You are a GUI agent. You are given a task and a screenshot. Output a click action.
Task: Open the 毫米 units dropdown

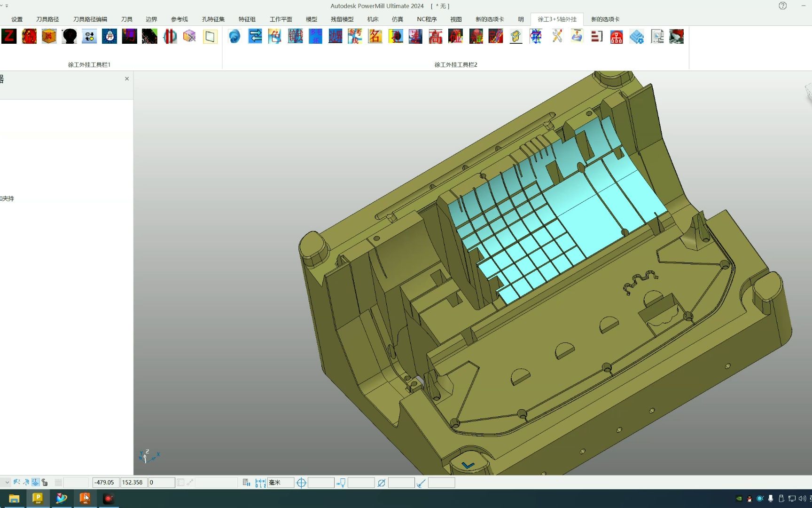coord(281,482)
